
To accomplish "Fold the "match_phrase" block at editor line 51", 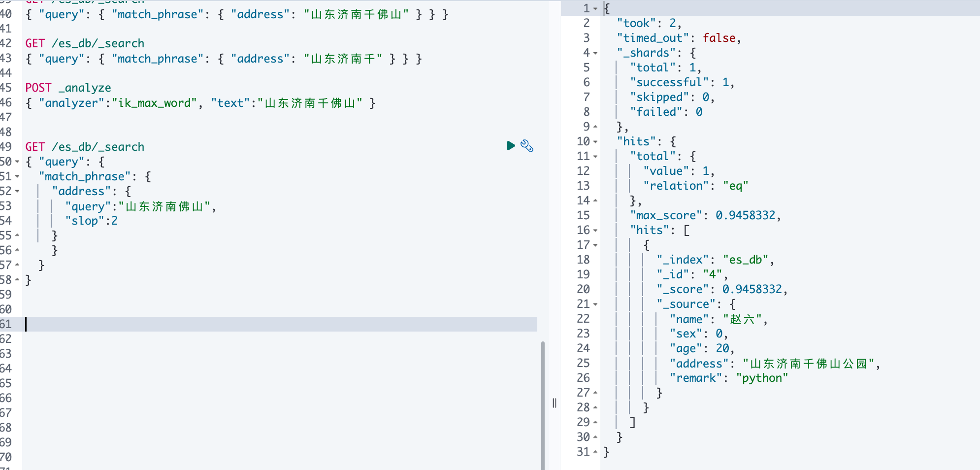I will 17,176.
